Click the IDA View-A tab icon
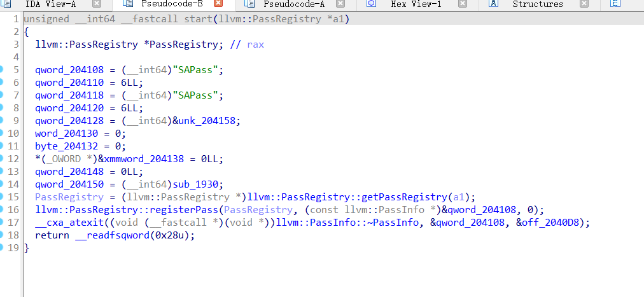 click(6, 4)
